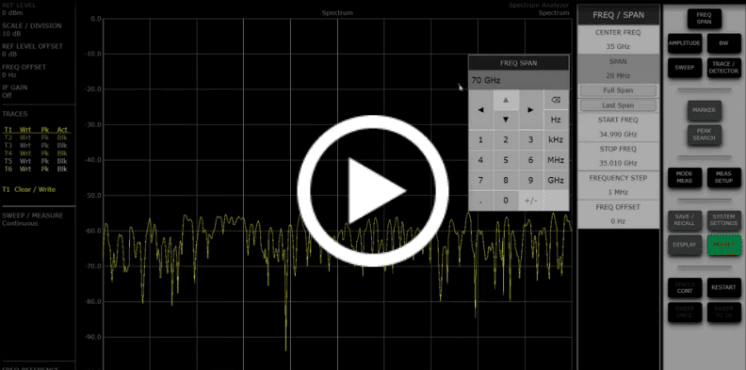
Task: Click the Last Span button
Action: (618, 105)
